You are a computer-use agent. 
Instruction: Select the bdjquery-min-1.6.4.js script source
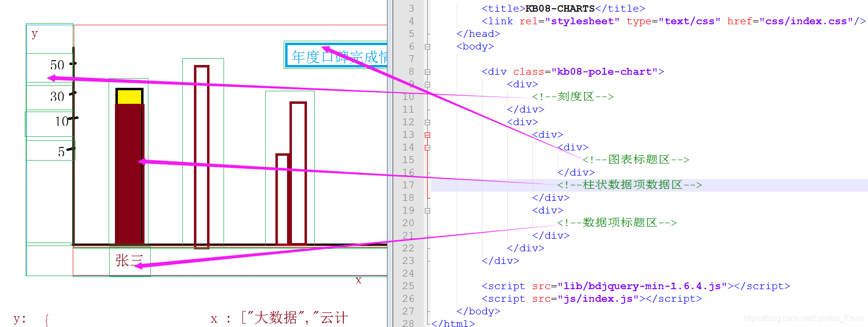click(x=642, y=286)
